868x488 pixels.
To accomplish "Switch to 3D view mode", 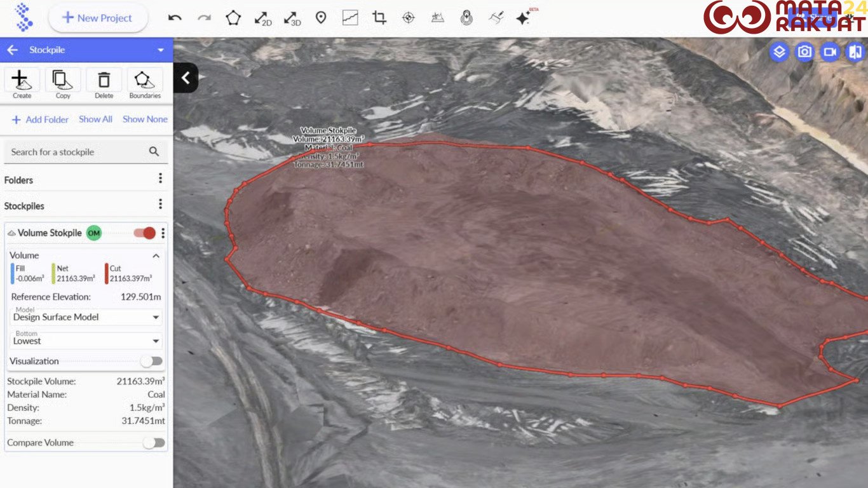I will tap(292, 18).
